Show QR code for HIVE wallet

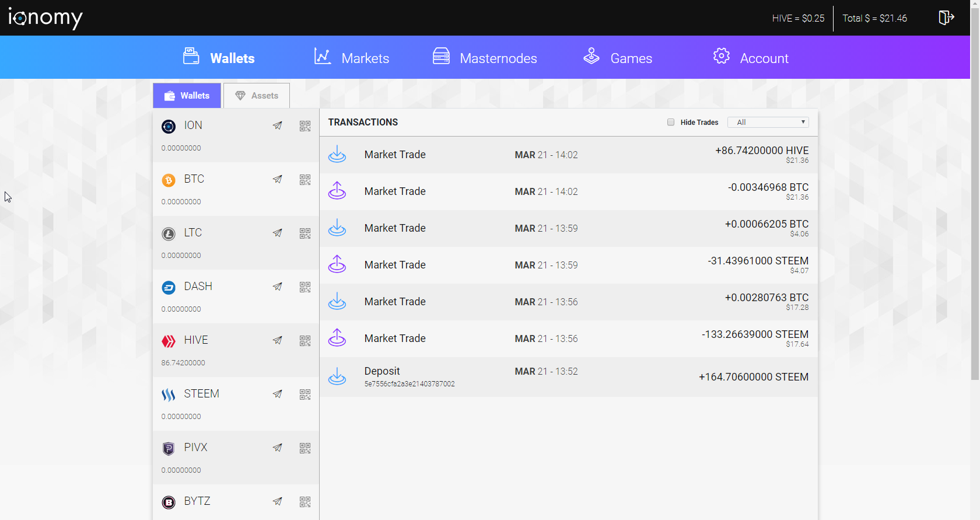click(305, 341)
